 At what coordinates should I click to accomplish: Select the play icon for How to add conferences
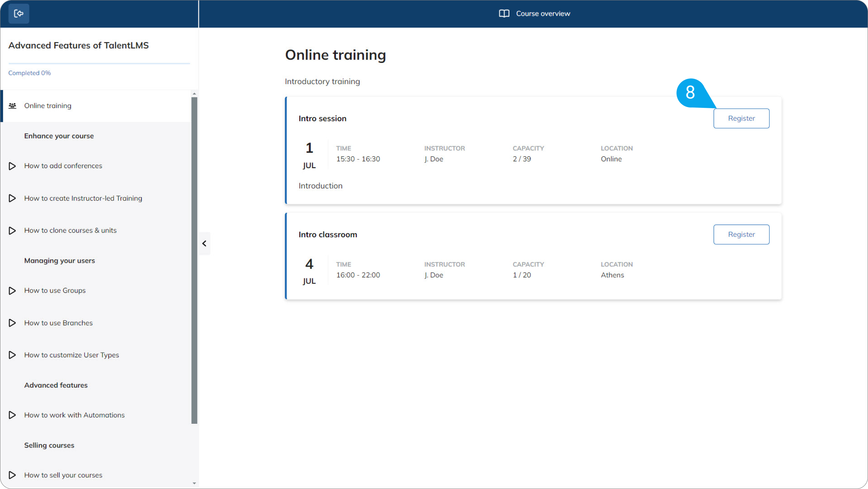click(x=12, y=166)
